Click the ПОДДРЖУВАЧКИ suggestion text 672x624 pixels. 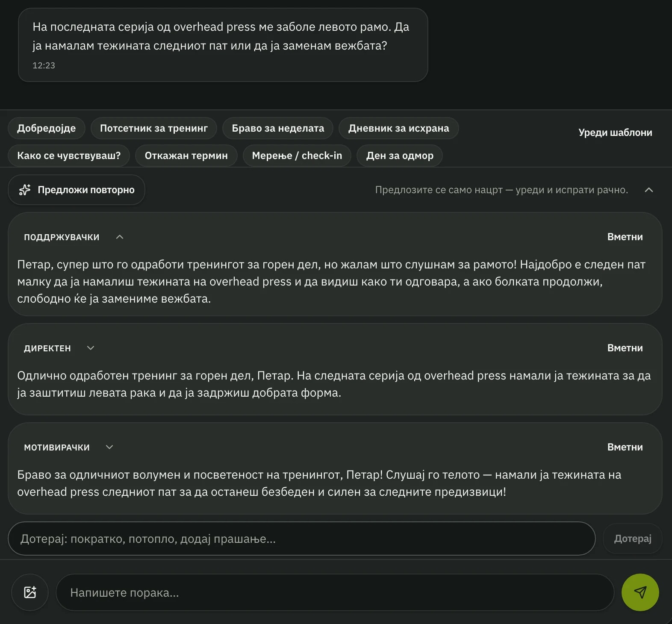coord(331,282)
